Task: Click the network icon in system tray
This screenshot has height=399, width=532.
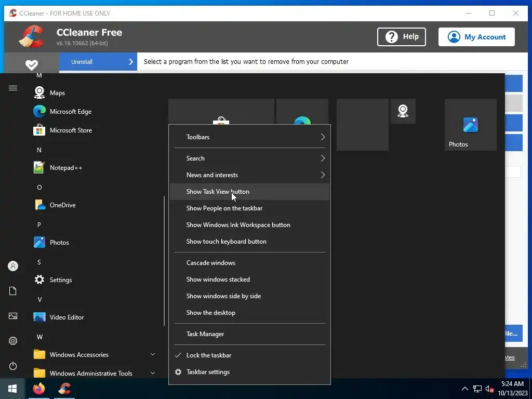Action: pyautogui.click(x=477, y=389)
